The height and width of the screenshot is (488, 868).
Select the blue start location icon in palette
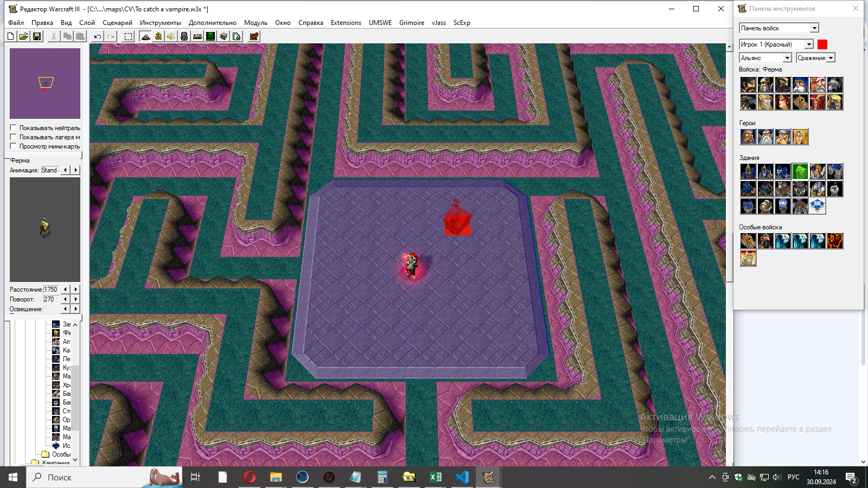(818, 206)
